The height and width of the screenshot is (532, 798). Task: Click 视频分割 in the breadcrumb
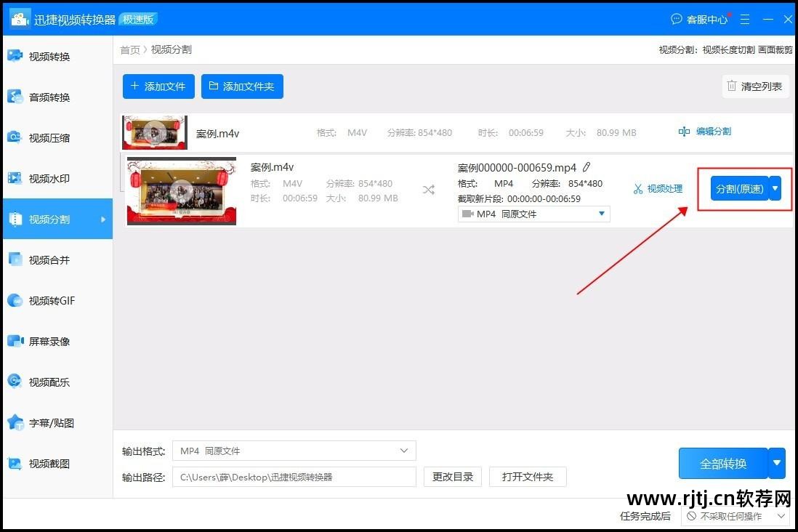[x=171, y=50]
